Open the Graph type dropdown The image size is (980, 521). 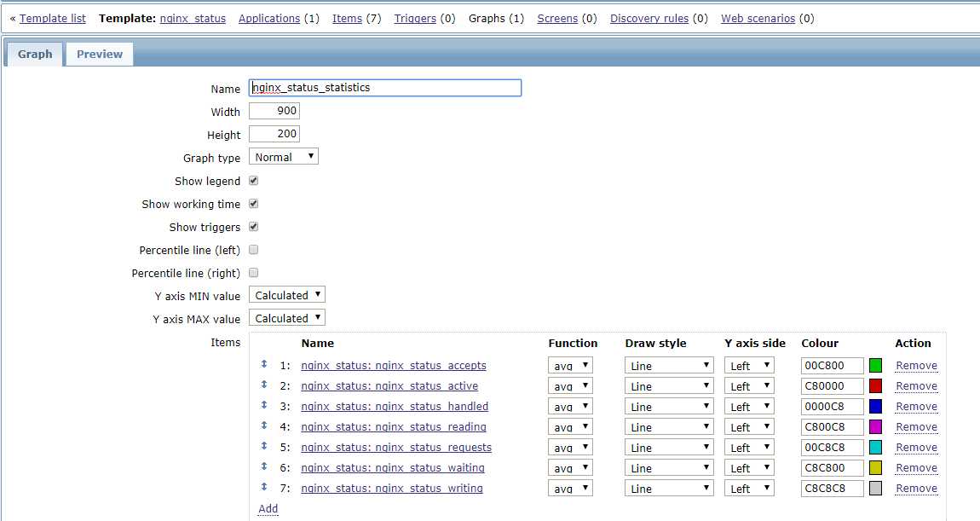(284, 157)
